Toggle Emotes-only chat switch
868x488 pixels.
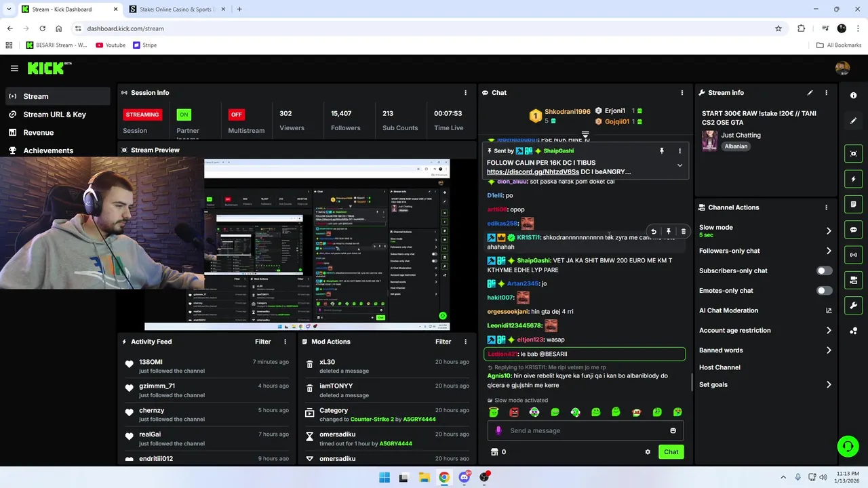coord(823,291)
